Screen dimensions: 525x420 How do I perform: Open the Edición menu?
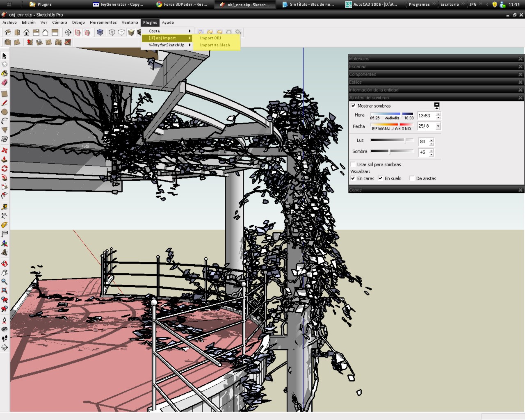[x=29, y=23]
